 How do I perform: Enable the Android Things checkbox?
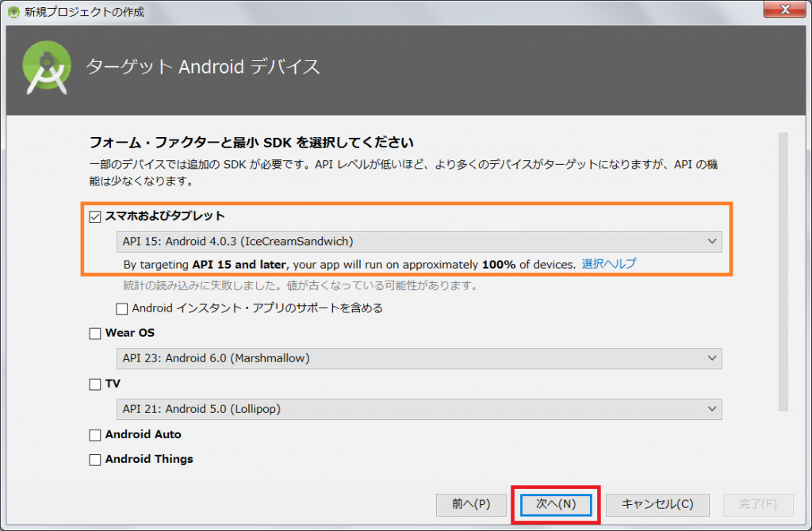[95, 459]
